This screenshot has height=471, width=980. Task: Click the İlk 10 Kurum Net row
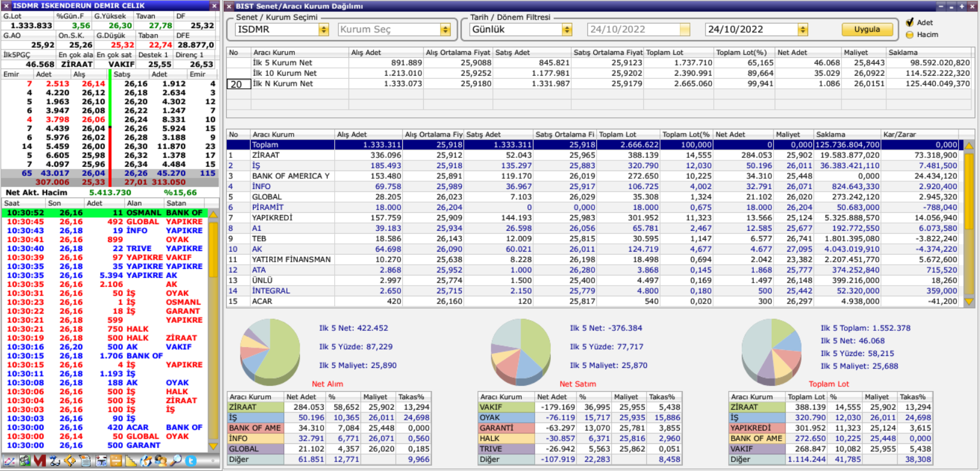pyautogui.click(x=599, y=73)
